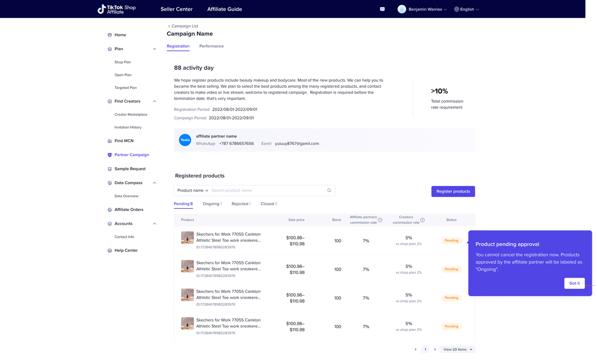
Task: Collapse the Accounts menu section
Action: point(154,224)
